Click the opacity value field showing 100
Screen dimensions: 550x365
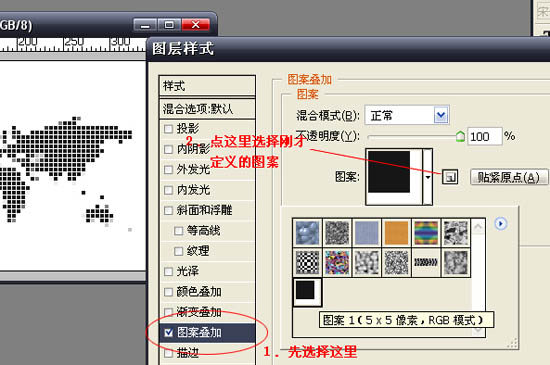[484, 136]
